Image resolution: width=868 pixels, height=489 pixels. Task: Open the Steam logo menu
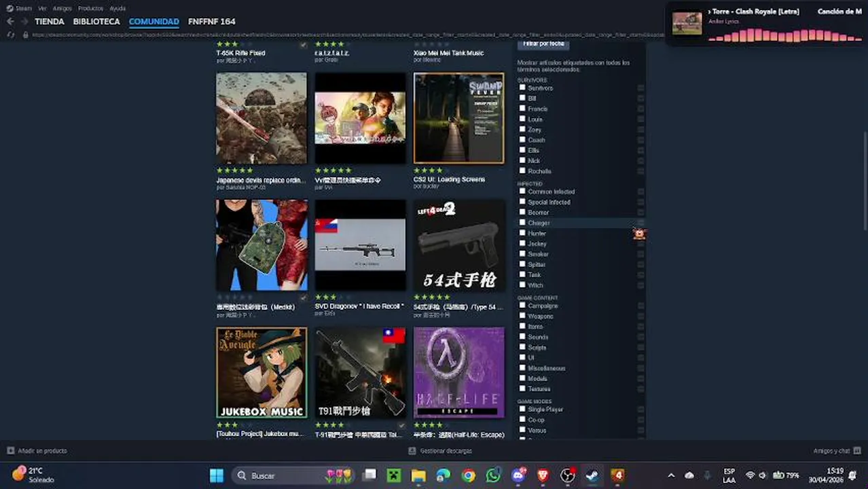19,8
